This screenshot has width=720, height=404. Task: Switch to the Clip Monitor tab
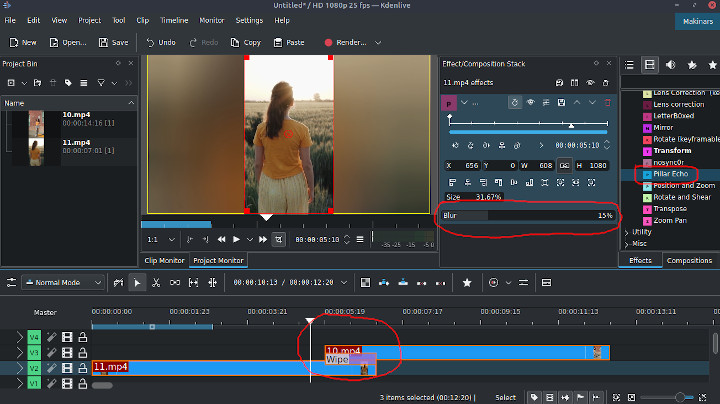(x=164, y=260)
